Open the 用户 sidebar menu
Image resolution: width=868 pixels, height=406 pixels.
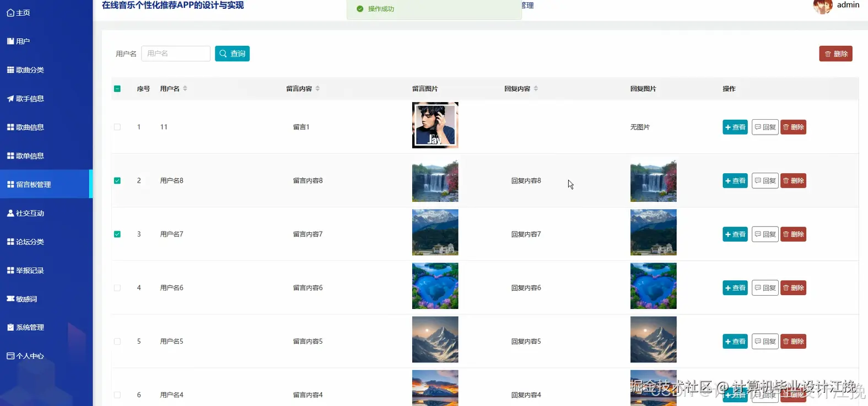coord(46,41)
